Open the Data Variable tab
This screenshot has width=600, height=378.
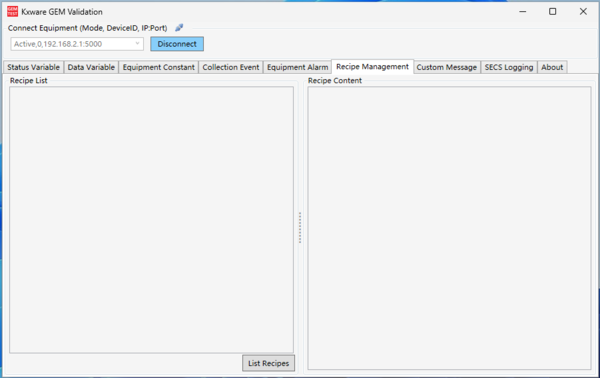point(91,67)
